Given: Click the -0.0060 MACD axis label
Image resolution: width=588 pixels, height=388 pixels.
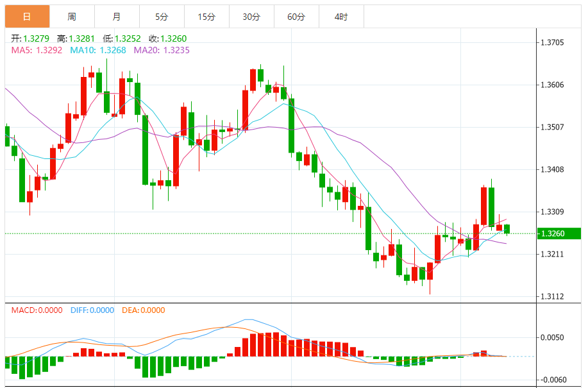Looking at the screenshot, I should point(553,380).
